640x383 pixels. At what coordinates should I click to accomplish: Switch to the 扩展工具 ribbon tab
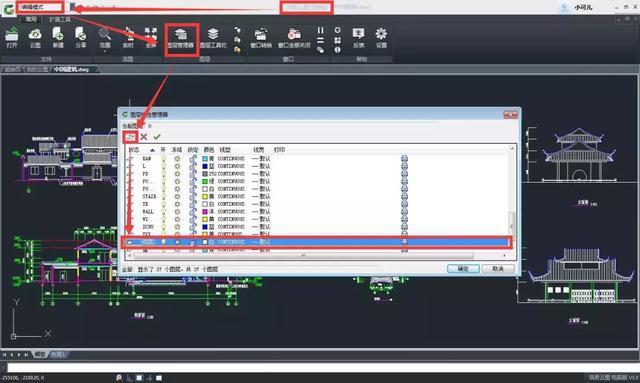pos(60,19)
